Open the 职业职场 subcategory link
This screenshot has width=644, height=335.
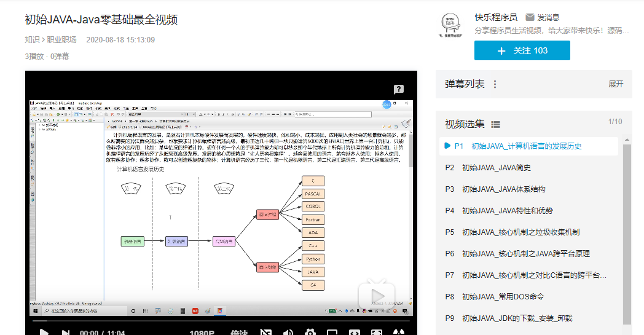(61, 39)
